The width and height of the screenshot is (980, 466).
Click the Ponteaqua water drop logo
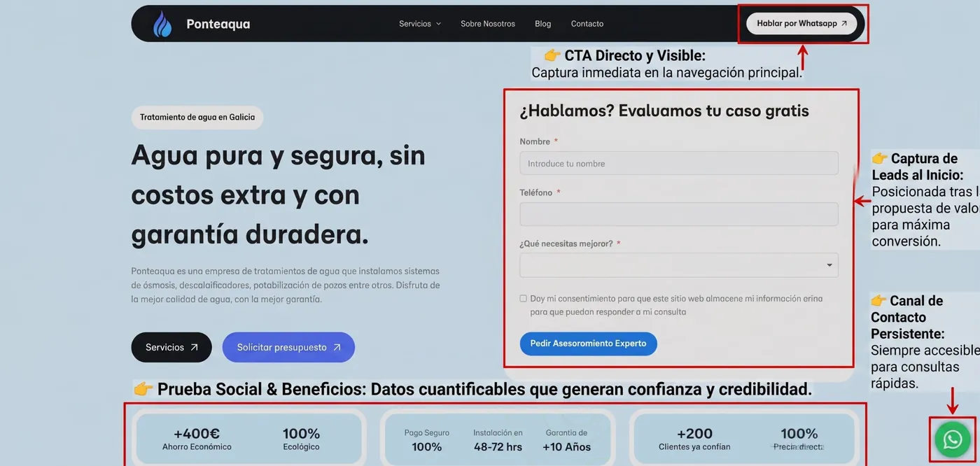point(162,24)
